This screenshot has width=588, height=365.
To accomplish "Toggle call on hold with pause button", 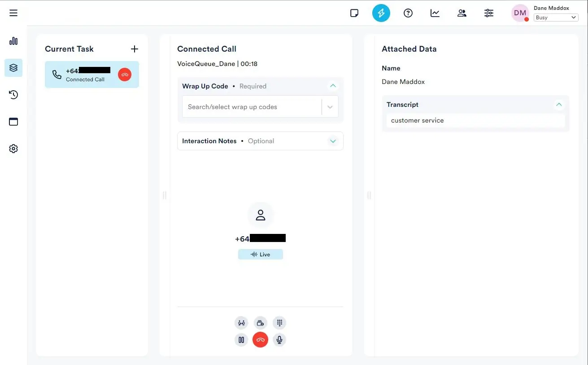I will pyautogui.click(x=241, y=340).
